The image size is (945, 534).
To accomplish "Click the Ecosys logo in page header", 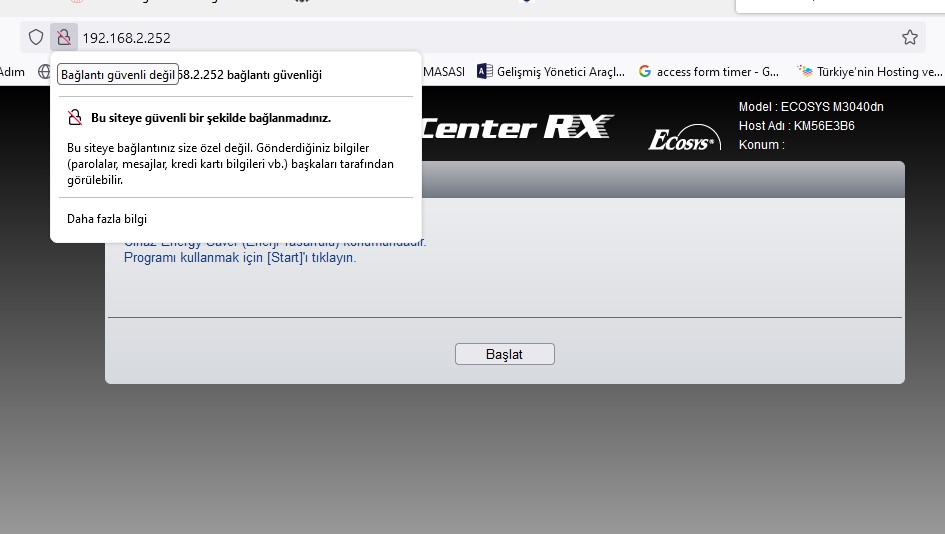I will click(684, 138).
